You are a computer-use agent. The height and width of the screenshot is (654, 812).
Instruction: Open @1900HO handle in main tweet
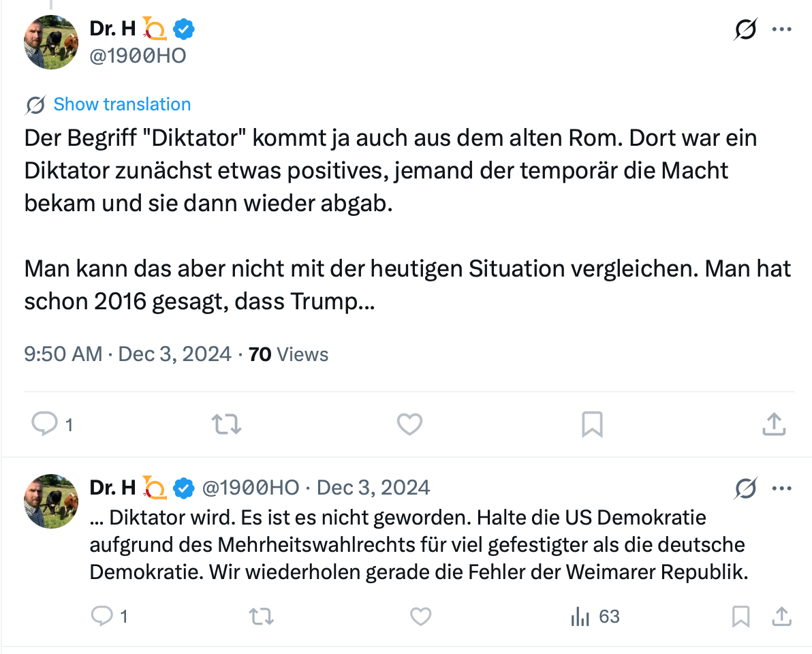coord(138,56)
